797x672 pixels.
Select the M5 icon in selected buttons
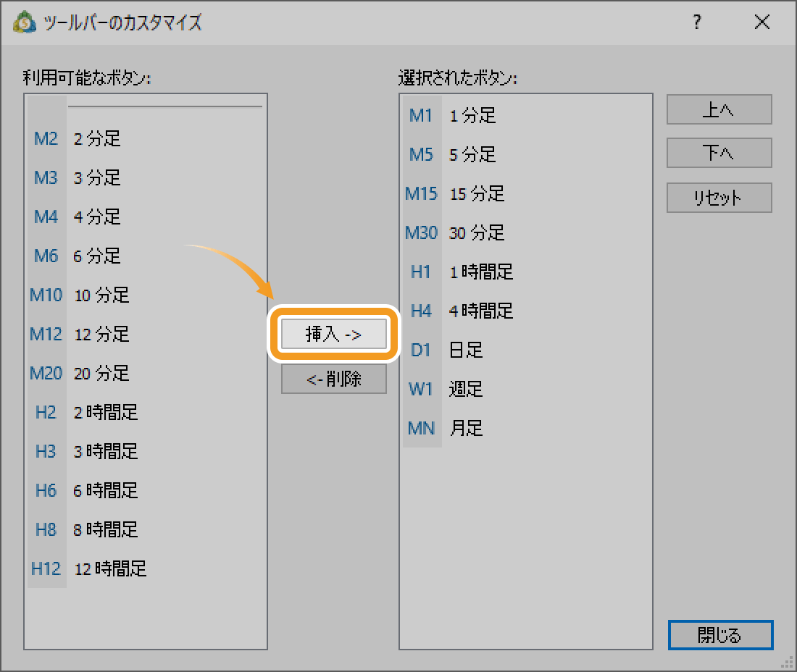tap(422, 155)
